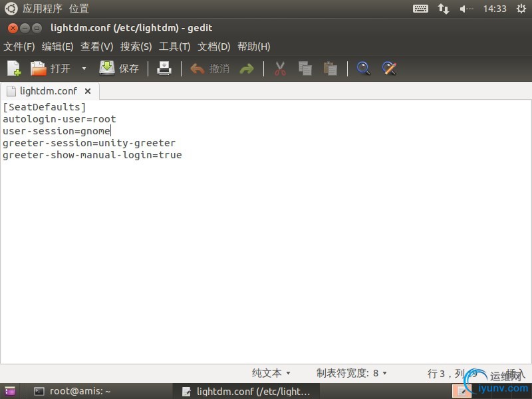Click the volume speaker icon
The height and width of the screenshot is (399, 532).
coord(466,9)
